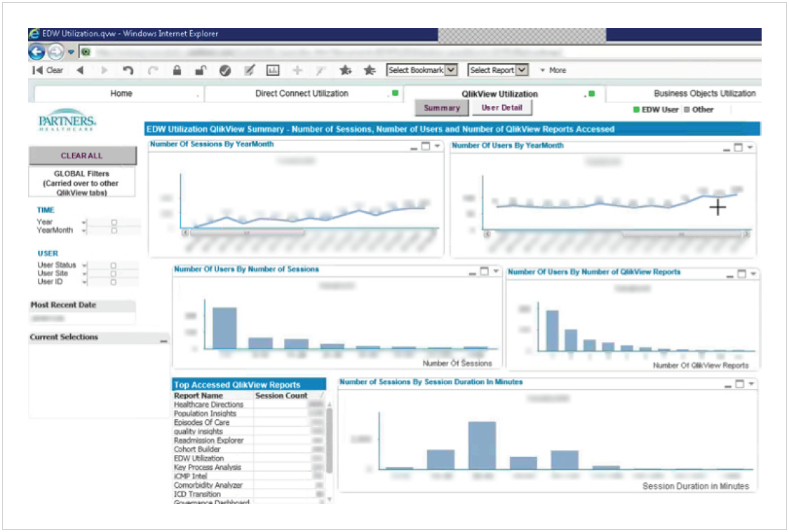Image resolution: width=789 pixels, height=532 pixels.
Task: Unlock selections with the open padlock icon
Action: (x=201, y=70)
